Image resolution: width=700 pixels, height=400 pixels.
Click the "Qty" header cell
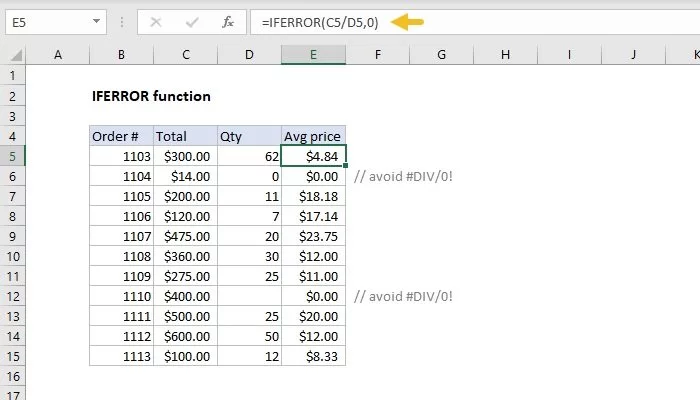pos(250,136)
